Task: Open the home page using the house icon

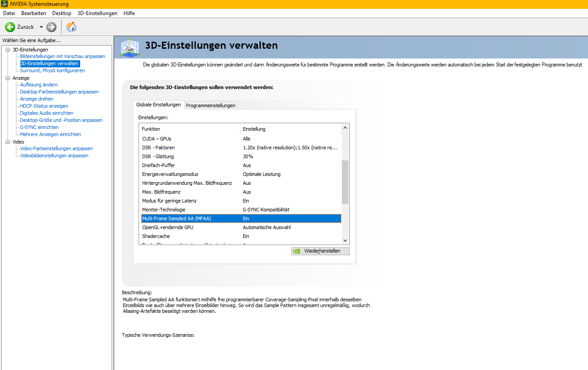Action: (x=71, y=27)
